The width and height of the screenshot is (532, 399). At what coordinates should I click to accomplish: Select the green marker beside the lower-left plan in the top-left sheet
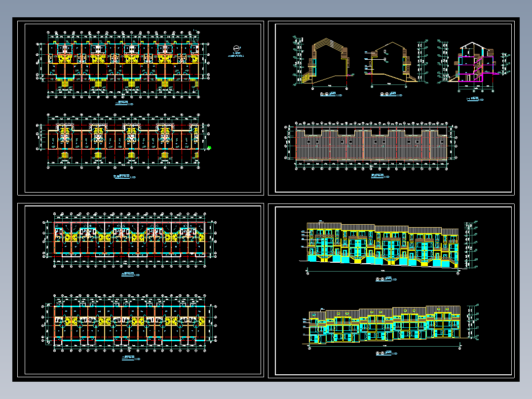pyautogui.click(x=209, y=148)
